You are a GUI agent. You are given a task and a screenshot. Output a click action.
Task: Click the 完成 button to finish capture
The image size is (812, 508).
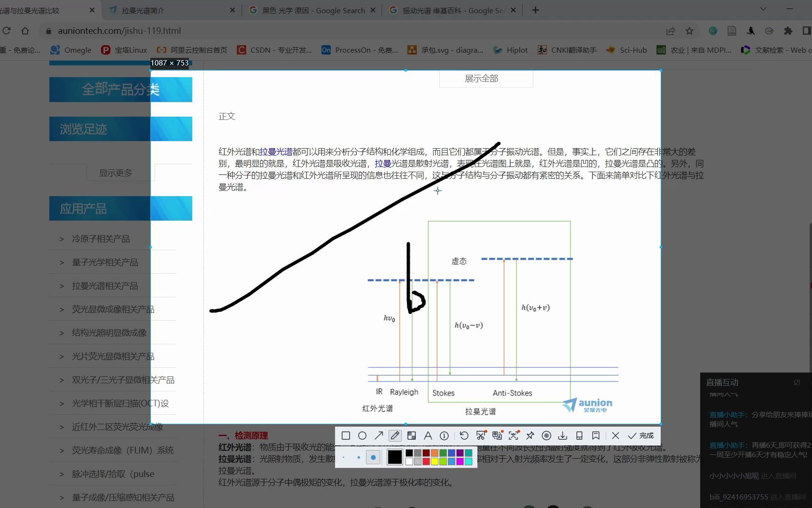click(x=641, y=436)
